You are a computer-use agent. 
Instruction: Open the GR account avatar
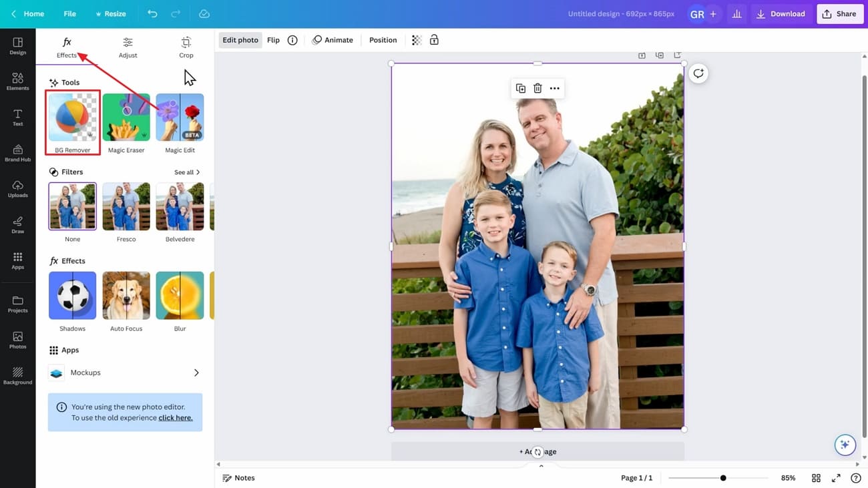696,14
